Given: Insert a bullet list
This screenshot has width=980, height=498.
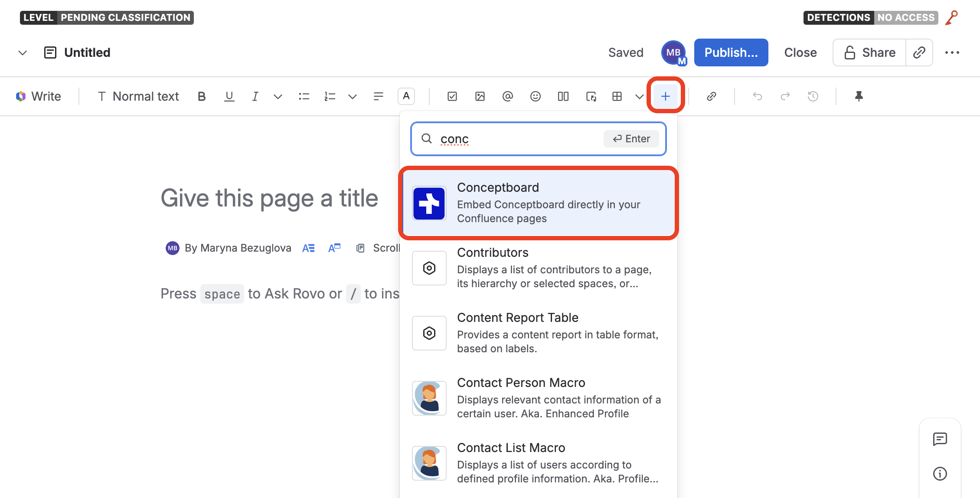Looking at the screenshot, I should pyautogui.click(x=304, y=96).
